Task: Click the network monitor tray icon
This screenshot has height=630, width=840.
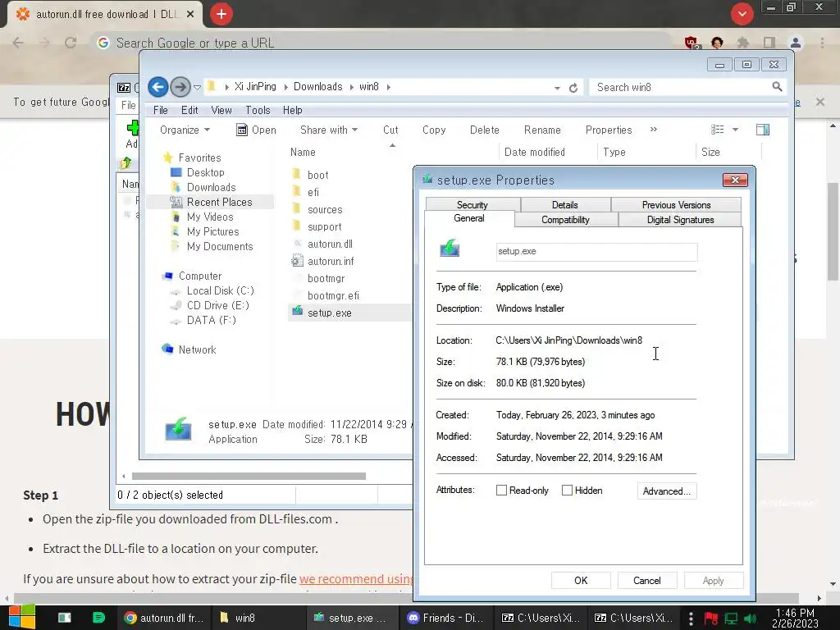Action: click(731, 619)
